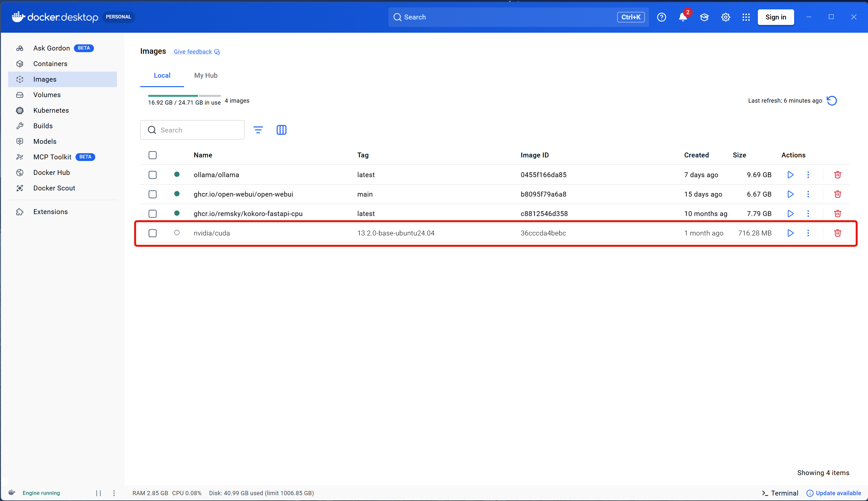Select all images checkbox in header
Viewport: 868px width, 501px height.
[153, 155]
